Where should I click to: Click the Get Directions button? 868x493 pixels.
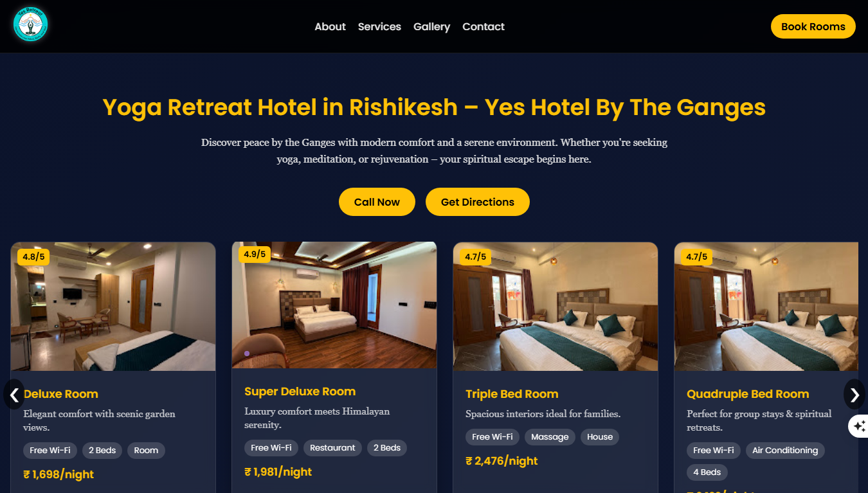tap(478, 202)
